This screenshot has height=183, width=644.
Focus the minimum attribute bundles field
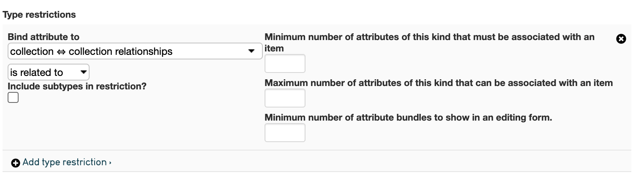click(285, 132)
